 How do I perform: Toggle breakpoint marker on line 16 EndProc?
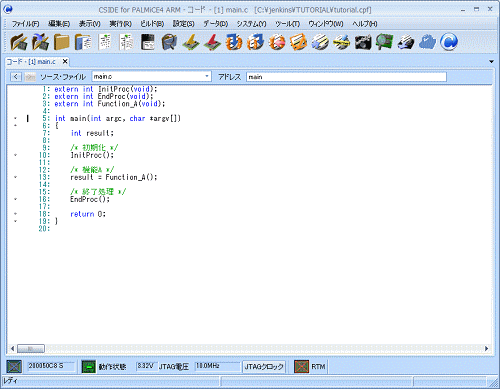pyautogui.click(x=15, y=199)
